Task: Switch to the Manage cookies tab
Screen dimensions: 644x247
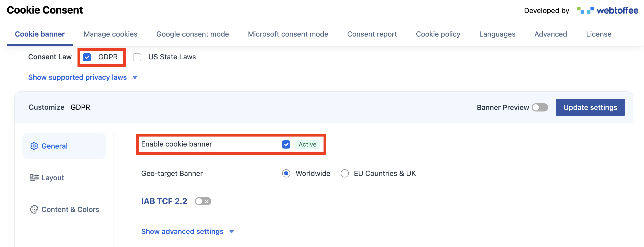Action: pos(110,34)
